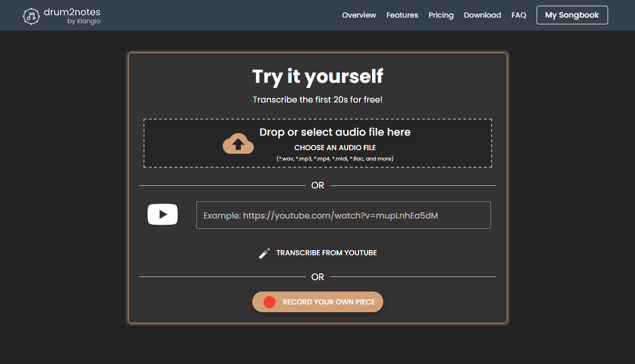635x364 pixels.
Task: Open the Features navigation item
Action: coord(402,15)
